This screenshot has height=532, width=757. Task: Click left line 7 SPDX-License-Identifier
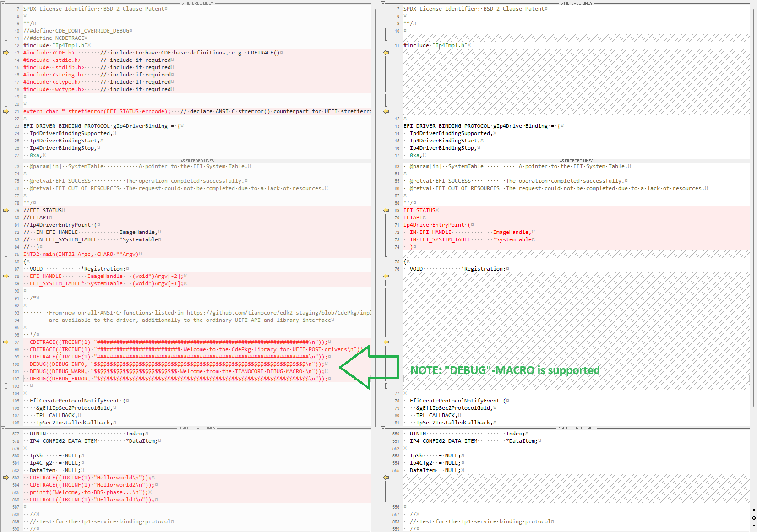pos(95,9)
